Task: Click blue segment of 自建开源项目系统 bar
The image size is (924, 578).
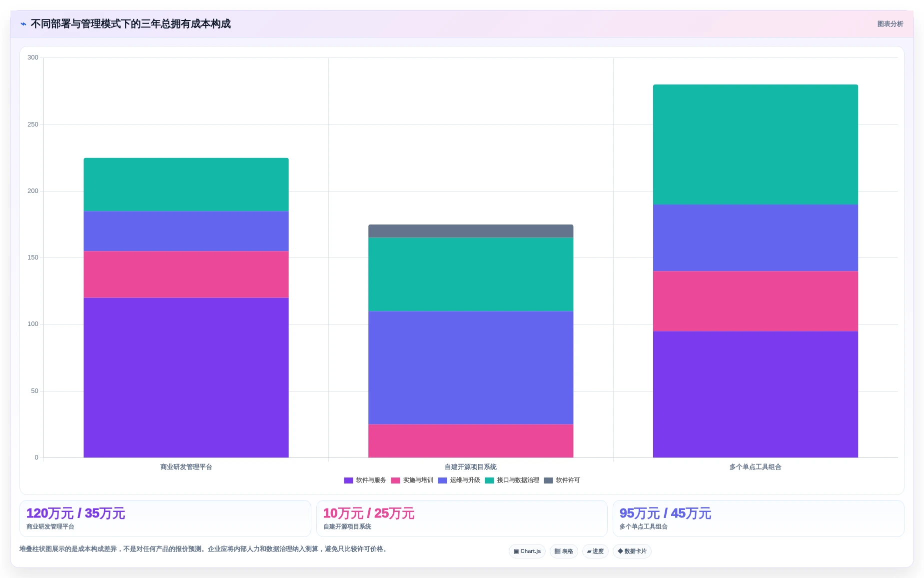Action: pyautogui.click(x=471, y=368)
